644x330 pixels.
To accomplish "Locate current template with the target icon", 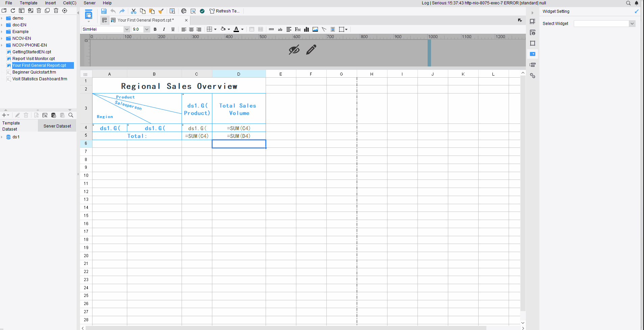I will 65,11.
